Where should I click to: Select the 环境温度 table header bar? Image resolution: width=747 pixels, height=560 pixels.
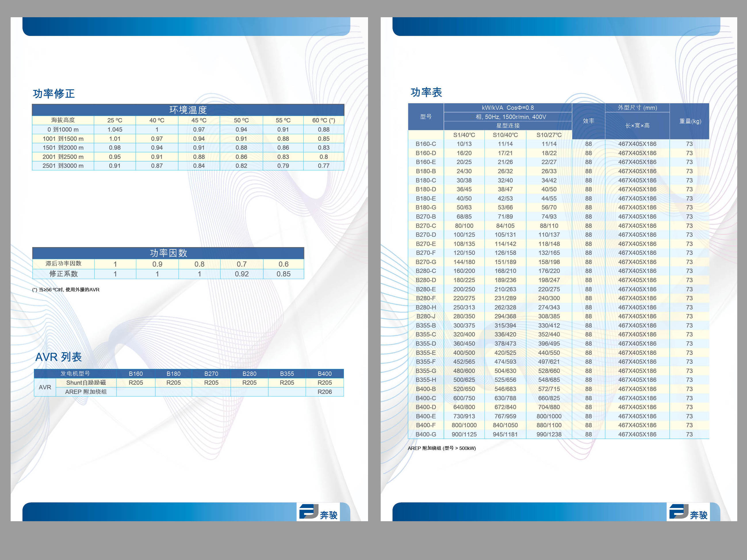(x=188, y=110)
